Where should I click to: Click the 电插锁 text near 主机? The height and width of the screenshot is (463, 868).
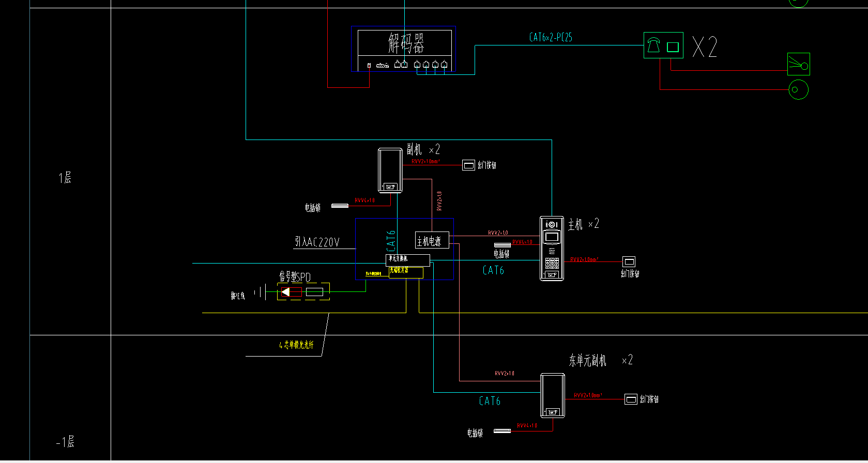pos(501,254)
